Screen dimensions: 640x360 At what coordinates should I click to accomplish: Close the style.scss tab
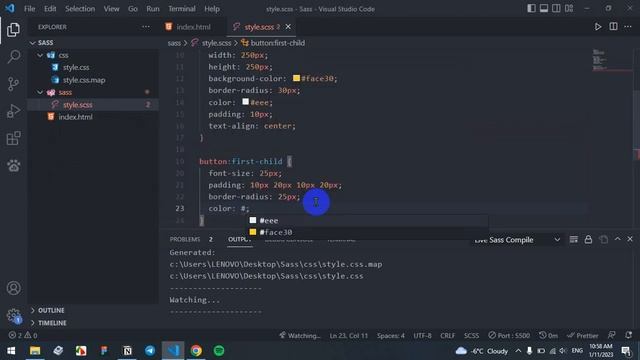point(288,27)
